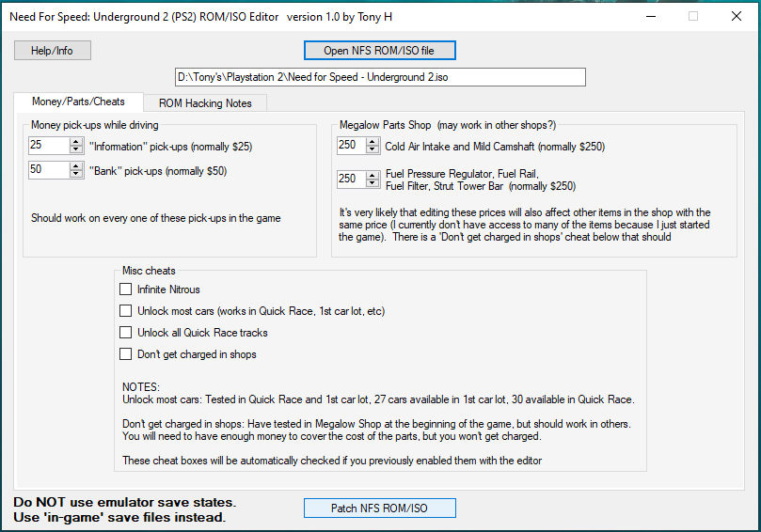
Task: Decrease the Information pick-ups value
Action: pyautogui.click(x=76, y=149)
